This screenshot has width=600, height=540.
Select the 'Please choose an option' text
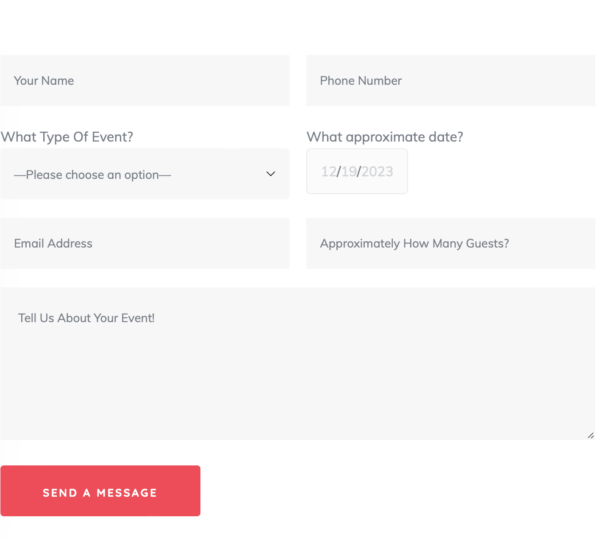tap(93, 175)
